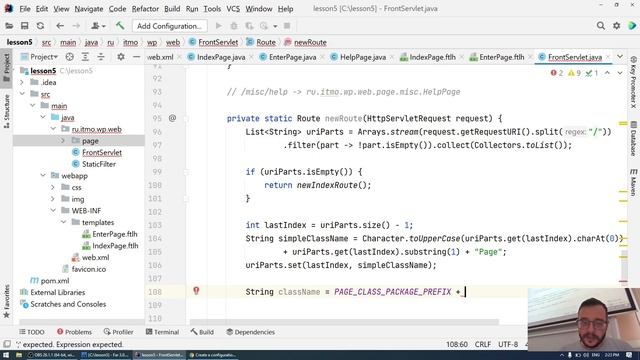Open the VCS menu
640x360 pixels.
point(233,9)
